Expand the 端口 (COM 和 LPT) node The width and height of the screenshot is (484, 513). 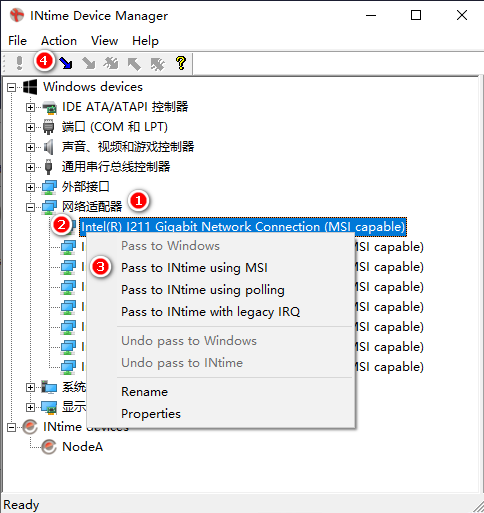coord(30,127)
